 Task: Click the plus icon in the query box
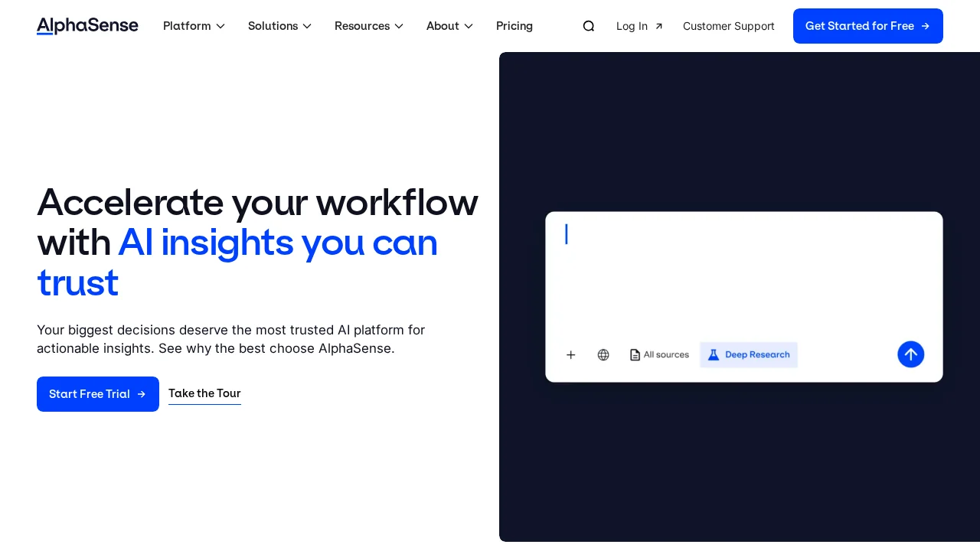click(570, 354)
